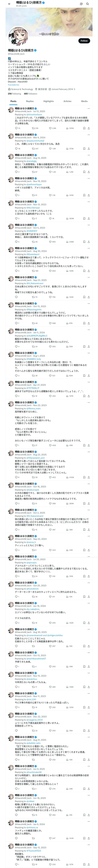
Task: Click the Grok icon beside the search icon
Action: pyautogui.click(x=81, y=4)
